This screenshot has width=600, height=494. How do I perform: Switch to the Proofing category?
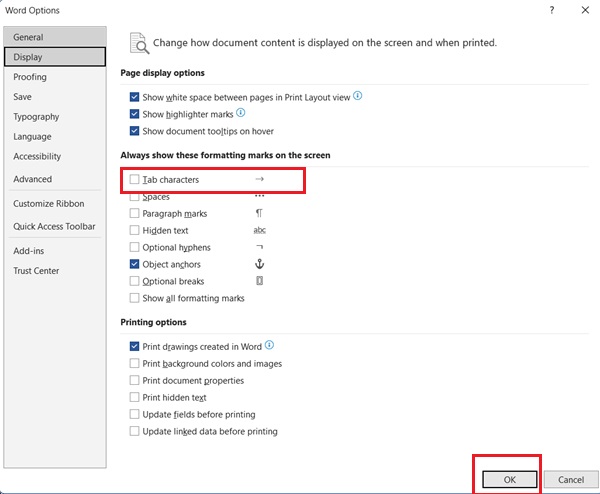pos(30,77)
